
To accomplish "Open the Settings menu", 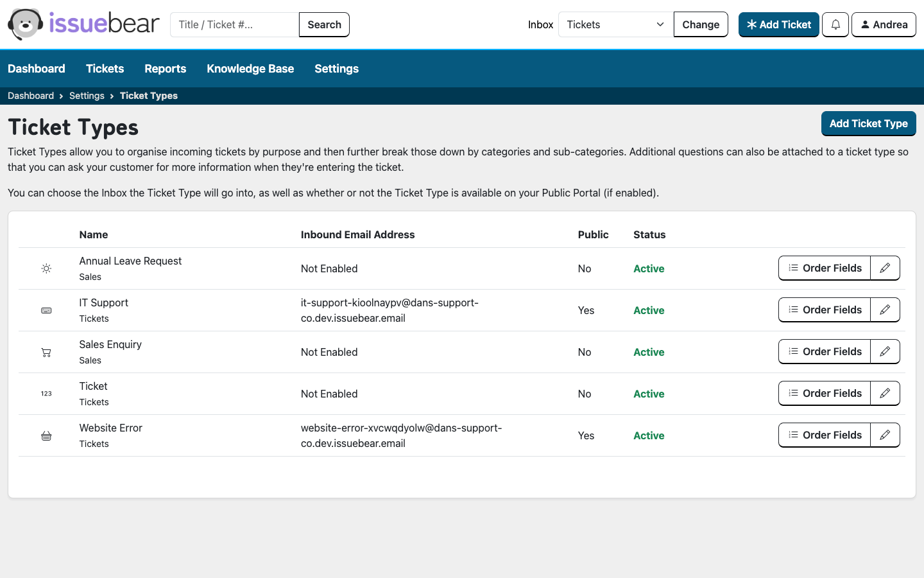I will click(336, 69).
